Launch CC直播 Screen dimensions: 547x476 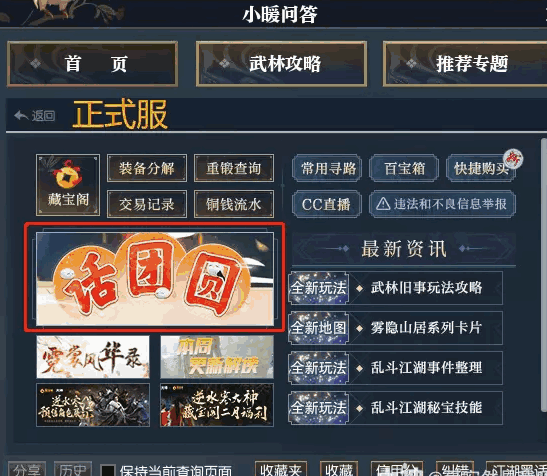pos(326,204)
